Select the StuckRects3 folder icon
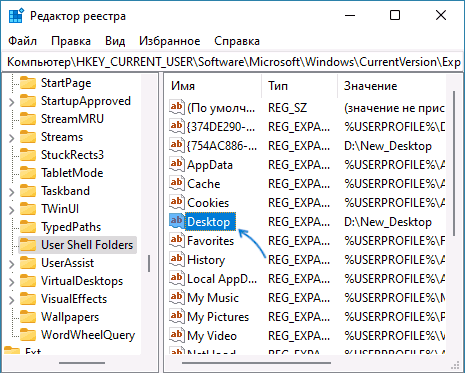The height and width of the screenshot is (373, 465). click(x=28, y=155)
